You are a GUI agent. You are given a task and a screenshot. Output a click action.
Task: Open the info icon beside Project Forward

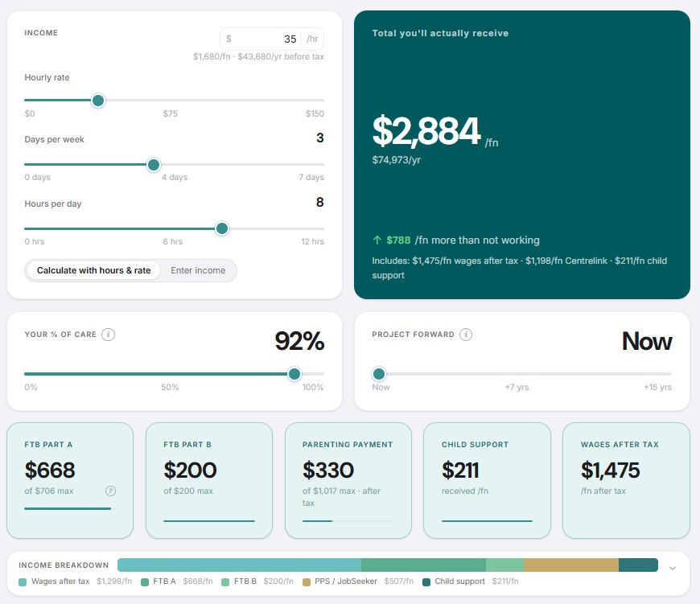(x=466, y=334)
